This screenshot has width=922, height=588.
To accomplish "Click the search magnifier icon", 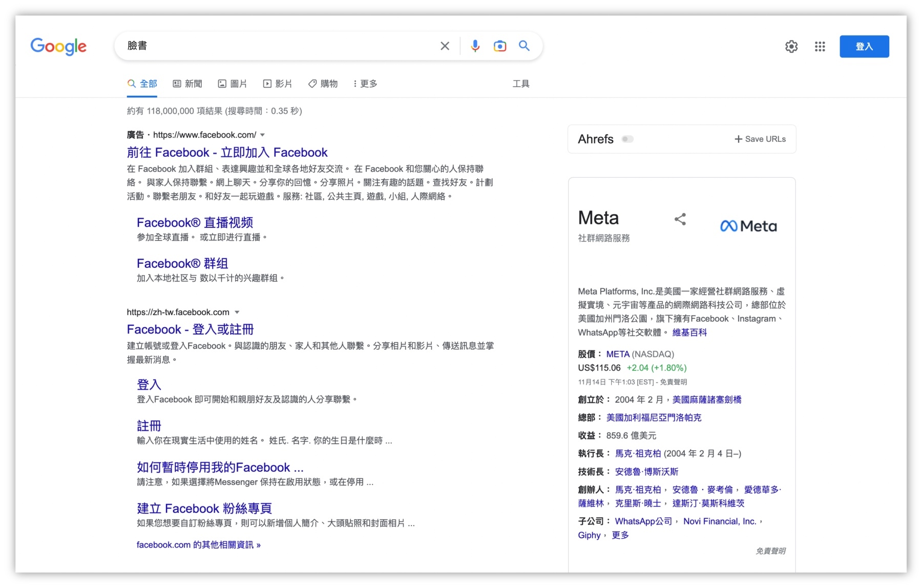I will (524, 46).
